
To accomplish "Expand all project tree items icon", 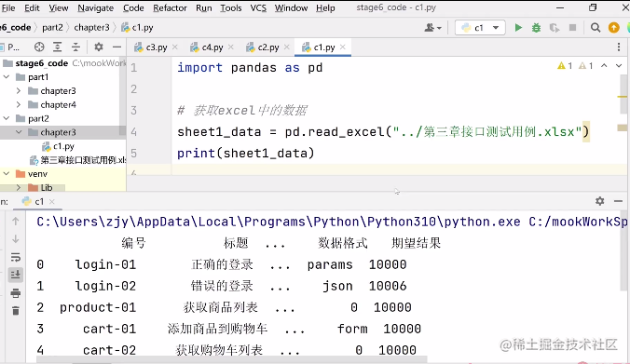I will point(58,47).
